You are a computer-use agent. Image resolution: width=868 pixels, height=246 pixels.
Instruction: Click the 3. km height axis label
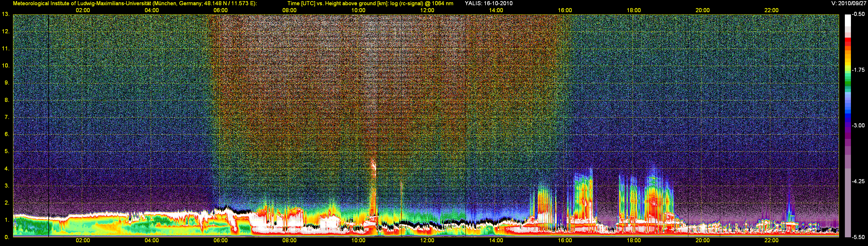coord(7,186)
